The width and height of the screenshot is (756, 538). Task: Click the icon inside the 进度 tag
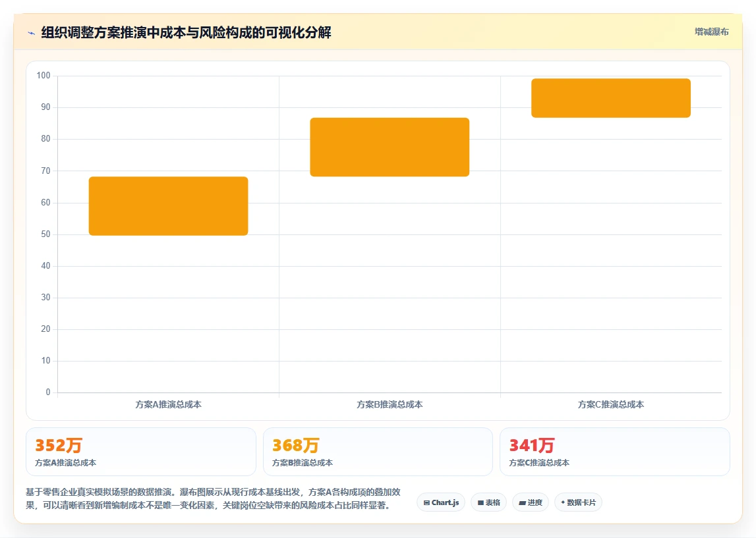(x=522, y=503)
